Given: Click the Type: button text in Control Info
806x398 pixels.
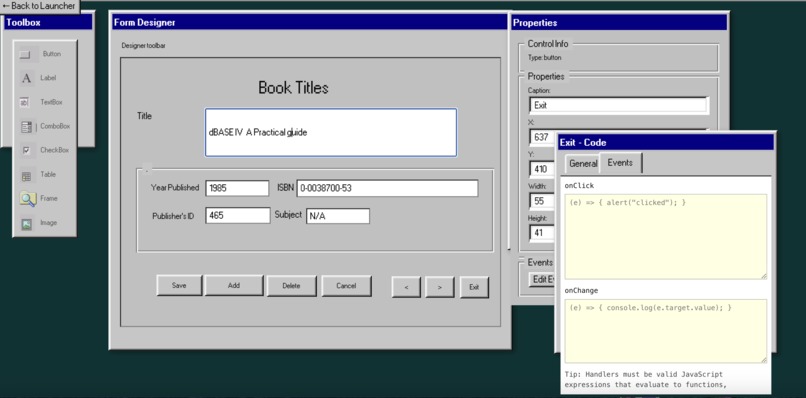Looking at the screenshot, I should coord(545,58).
